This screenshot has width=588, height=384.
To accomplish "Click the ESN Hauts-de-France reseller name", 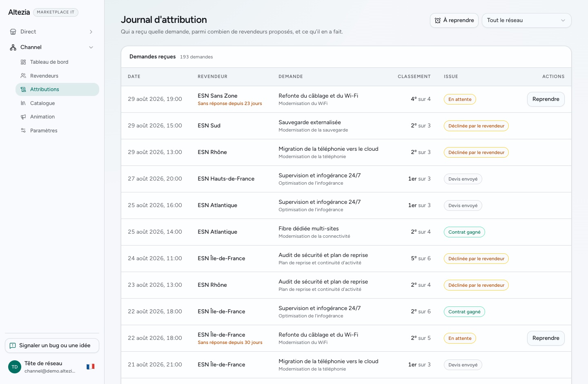I will click(x=226, y=179).
